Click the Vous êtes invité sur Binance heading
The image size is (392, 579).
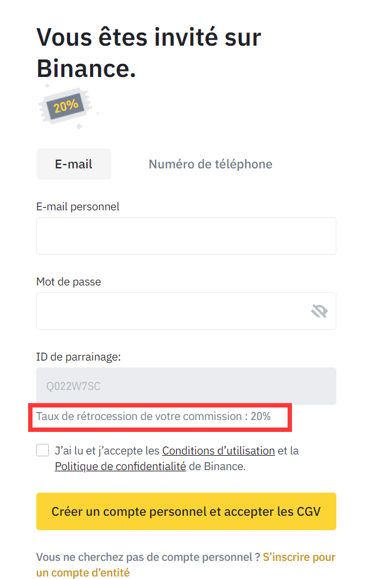click(x=149, y=53)
